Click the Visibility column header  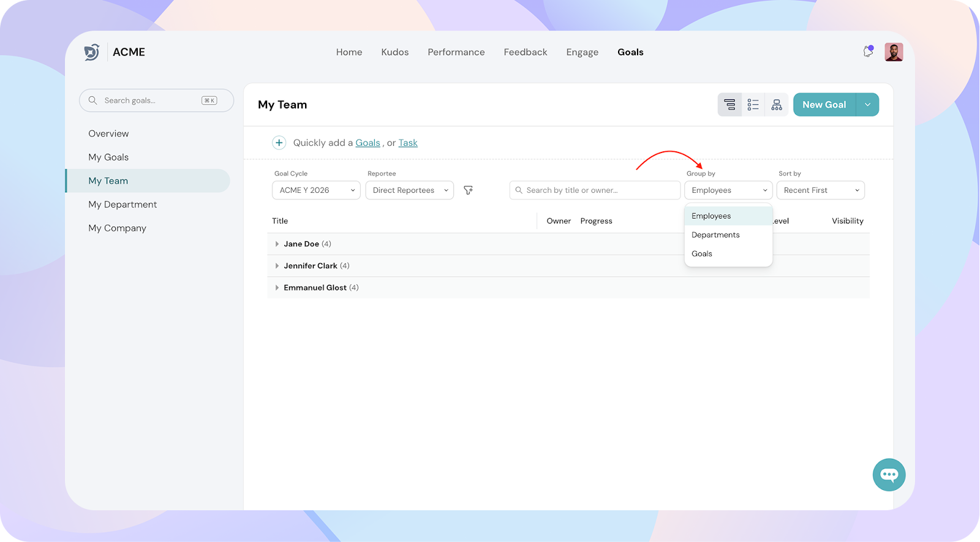[x=848, y=221]
